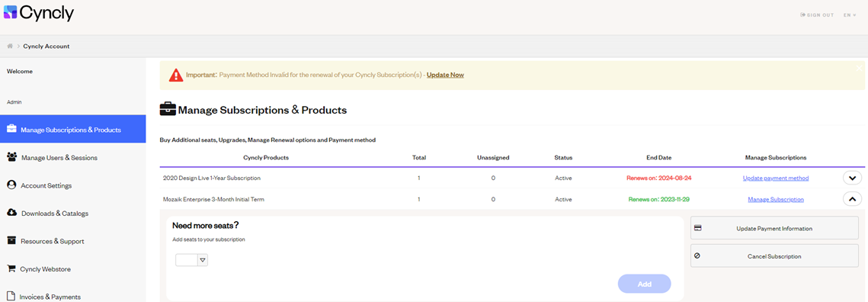Viewport: 868px width, 302px height.
Task: Click the Admin label in sidebar
Action: (14, 102)
